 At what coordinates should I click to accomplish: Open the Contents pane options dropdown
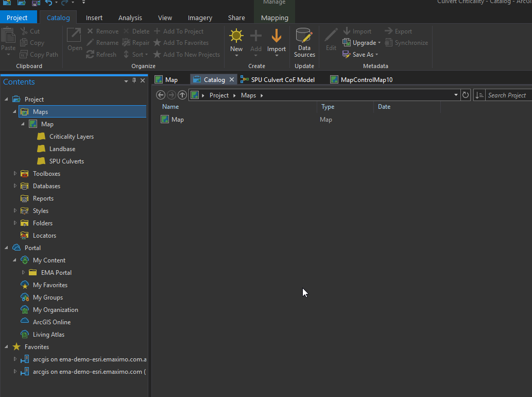(126, 81)
